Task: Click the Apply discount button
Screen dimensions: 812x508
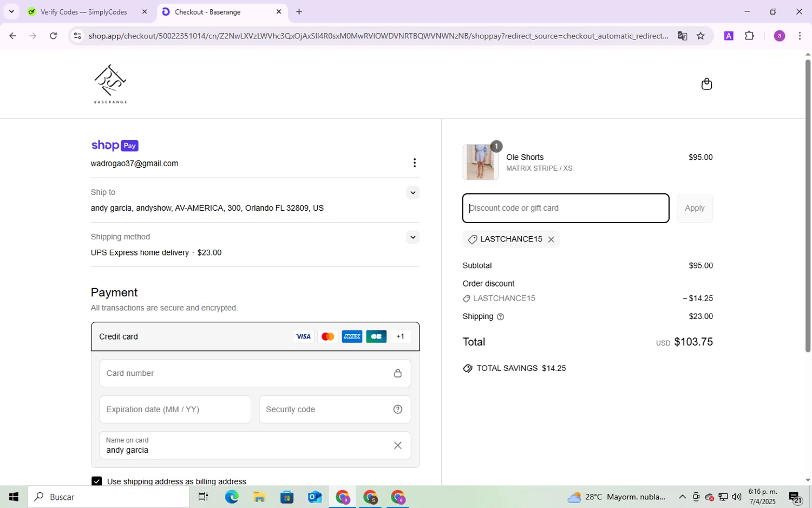Action: pos(695,208)
